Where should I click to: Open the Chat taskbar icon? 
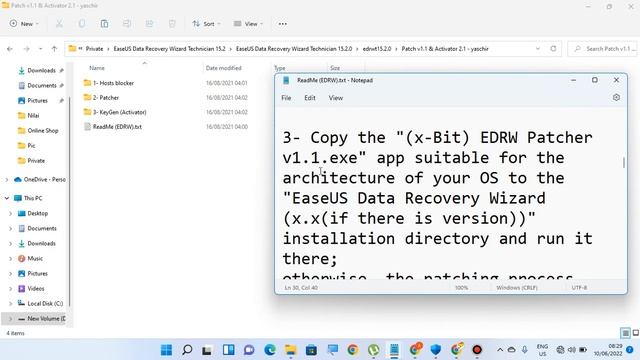(x=249, y=350)
